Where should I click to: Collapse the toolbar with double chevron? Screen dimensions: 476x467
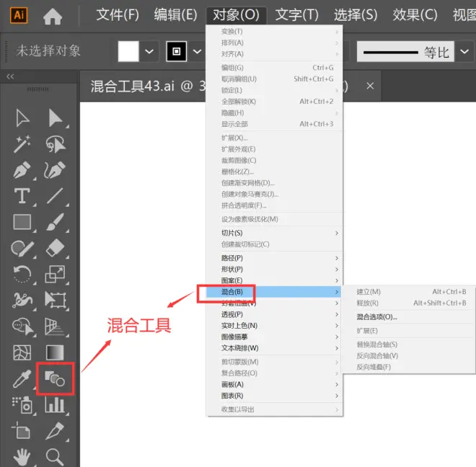click(10, 76)
